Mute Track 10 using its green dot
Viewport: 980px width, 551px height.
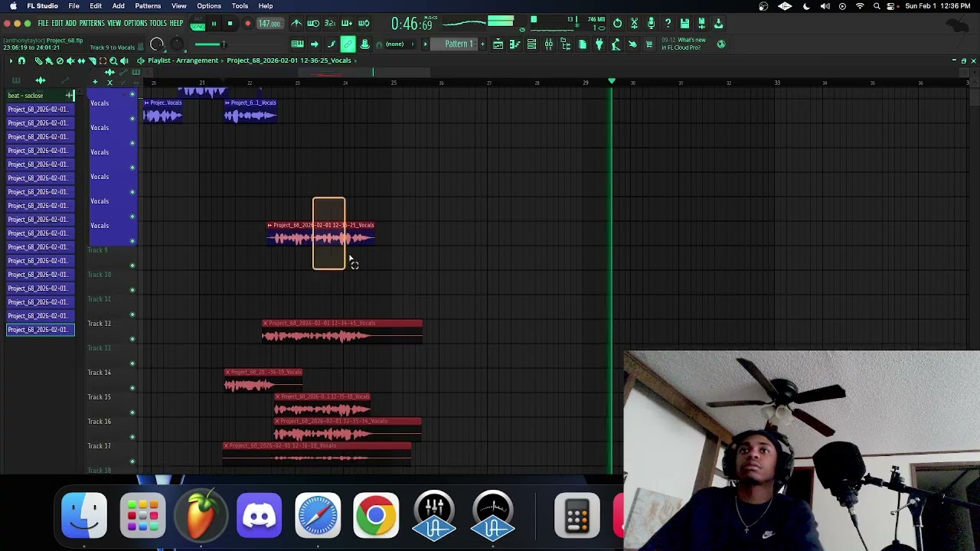(132, 290)
